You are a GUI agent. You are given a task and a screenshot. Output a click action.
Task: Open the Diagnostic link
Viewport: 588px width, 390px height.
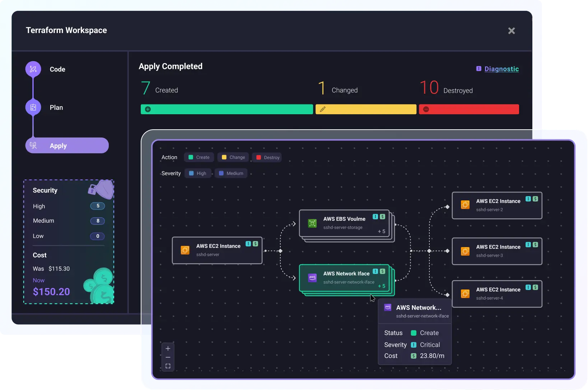(x=501, y=69)
